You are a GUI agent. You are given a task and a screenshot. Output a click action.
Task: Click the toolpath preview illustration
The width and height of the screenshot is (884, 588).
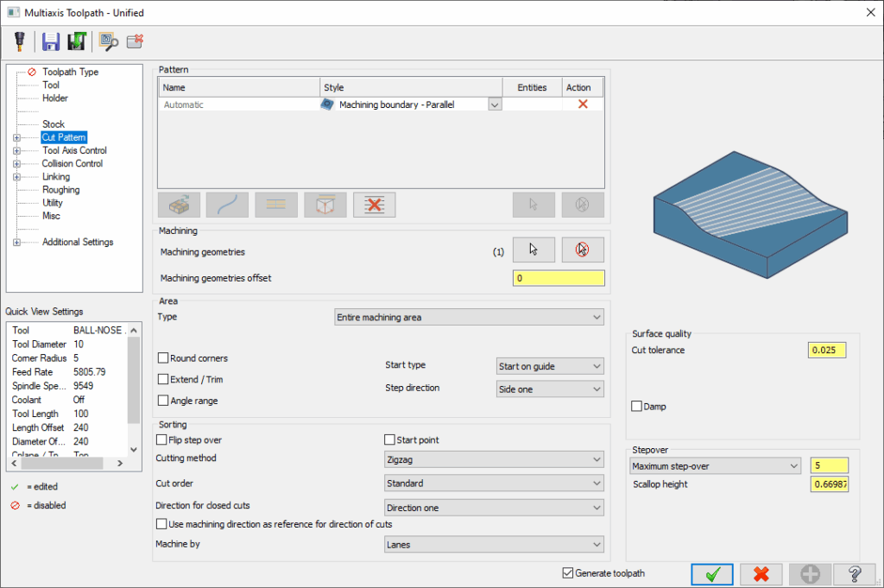pos(750,215)
